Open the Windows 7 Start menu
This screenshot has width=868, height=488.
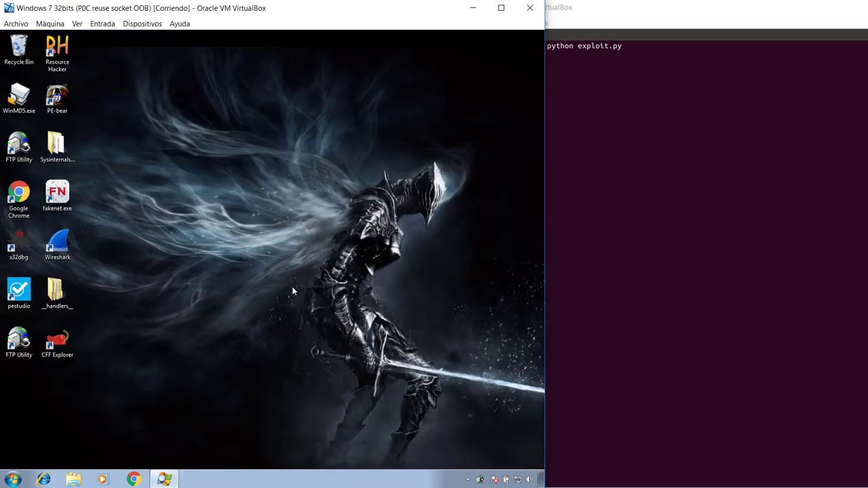13,479
